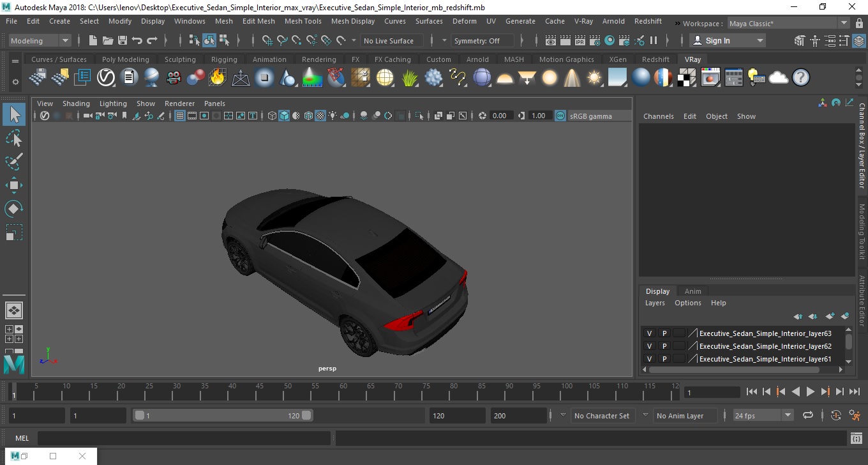The image size is (868, 465).
Task: Toggle visibility V of layer63
Action: (649, 333)
